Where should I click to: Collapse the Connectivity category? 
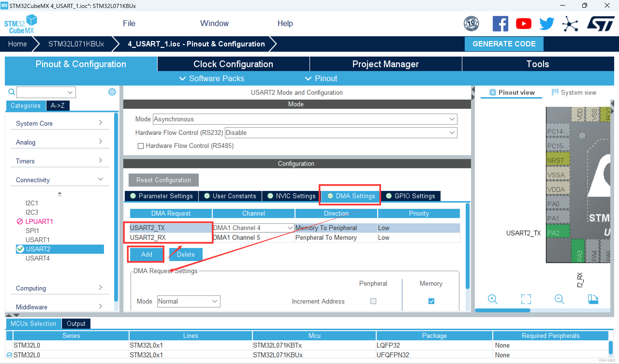tap(60, 180)
